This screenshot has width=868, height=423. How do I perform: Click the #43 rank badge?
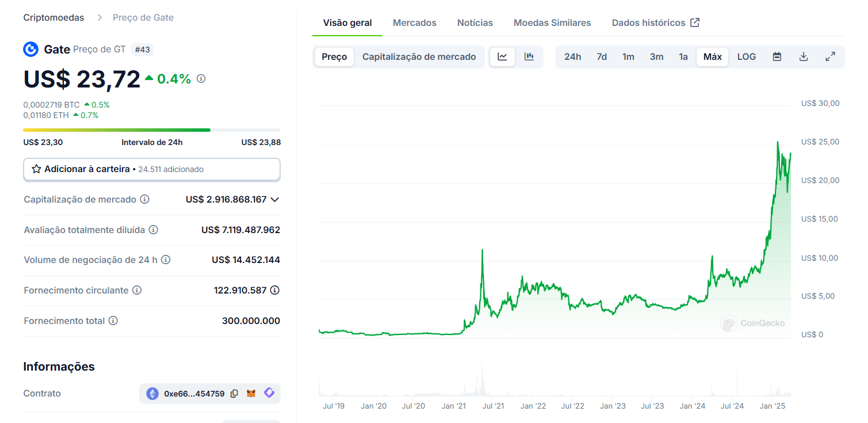(x=142, y=49)
